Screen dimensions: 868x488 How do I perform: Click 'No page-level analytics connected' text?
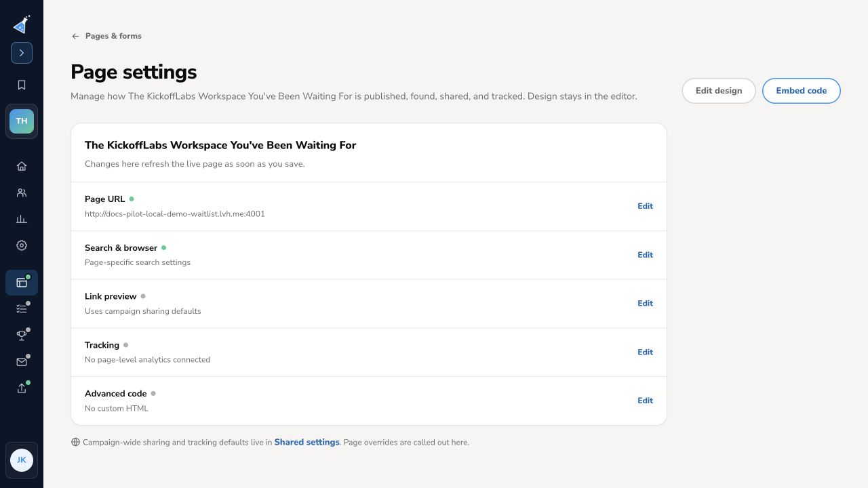[x=147, y=360]
